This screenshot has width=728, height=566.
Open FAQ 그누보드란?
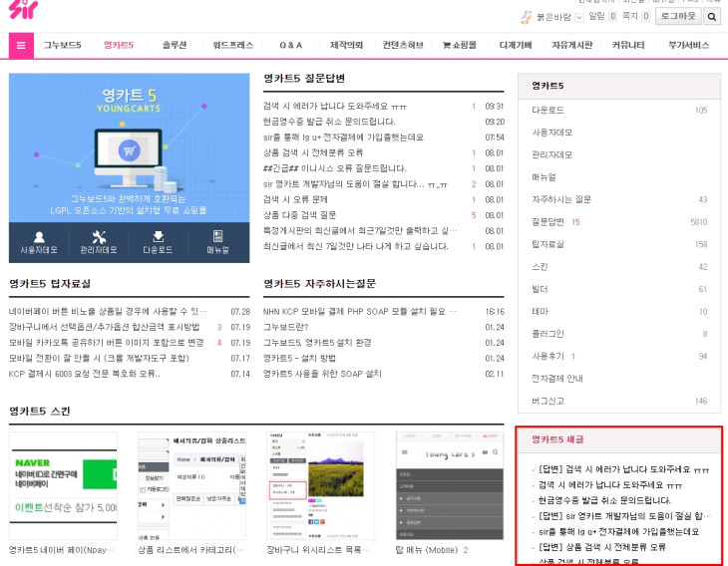tap(286, 327)
